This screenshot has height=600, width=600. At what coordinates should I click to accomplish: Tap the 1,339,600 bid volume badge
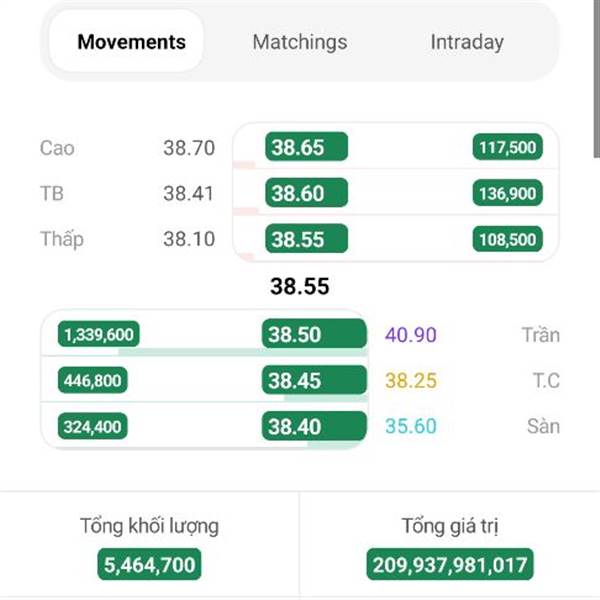(x=99, y=334)
